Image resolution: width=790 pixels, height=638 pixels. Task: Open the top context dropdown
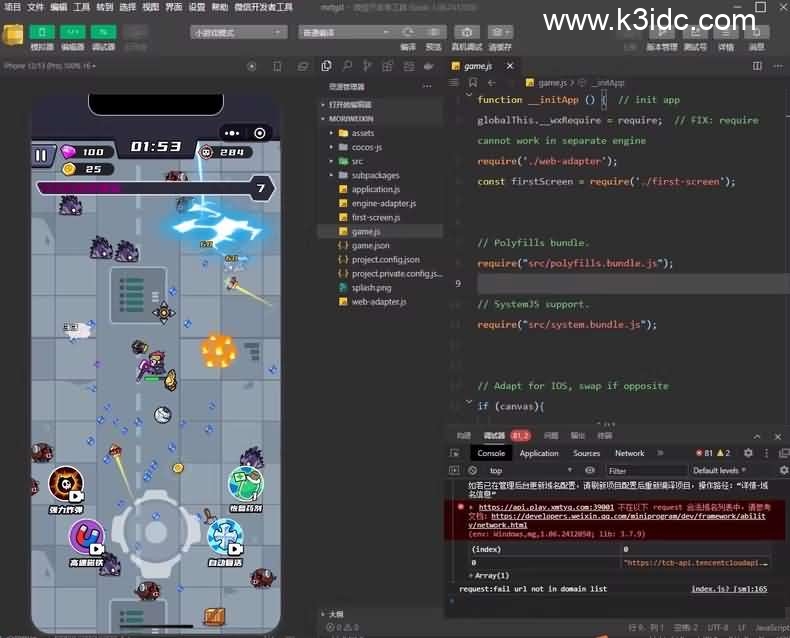click(x=530, y=470)
